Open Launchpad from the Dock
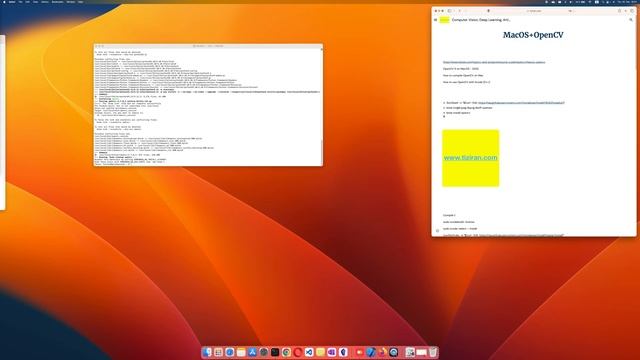 pyautogui.click(x=218, y=352)
